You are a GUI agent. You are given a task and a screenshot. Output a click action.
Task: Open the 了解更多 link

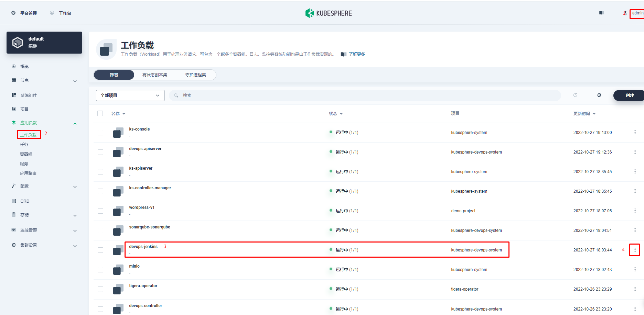click(357, 54)
